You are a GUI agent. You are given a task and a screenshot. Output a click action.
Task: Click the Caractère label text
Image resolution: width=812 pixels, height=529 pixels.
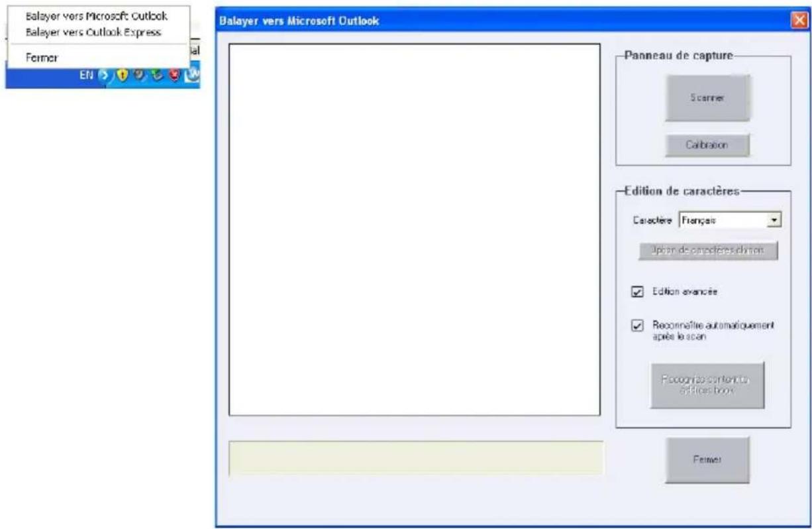(x=654, y=220)
